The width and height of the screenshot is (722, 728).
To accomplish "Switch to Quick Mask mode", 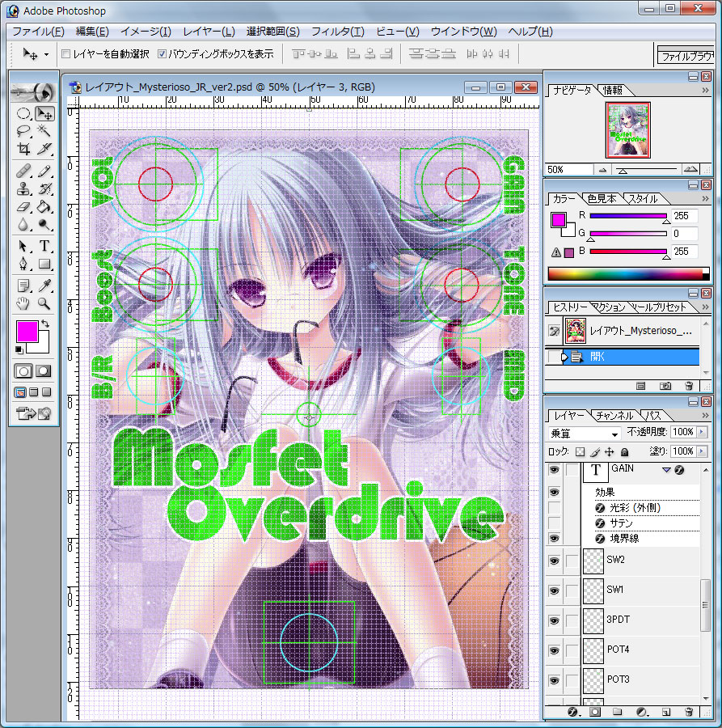I will coord(44,371).
